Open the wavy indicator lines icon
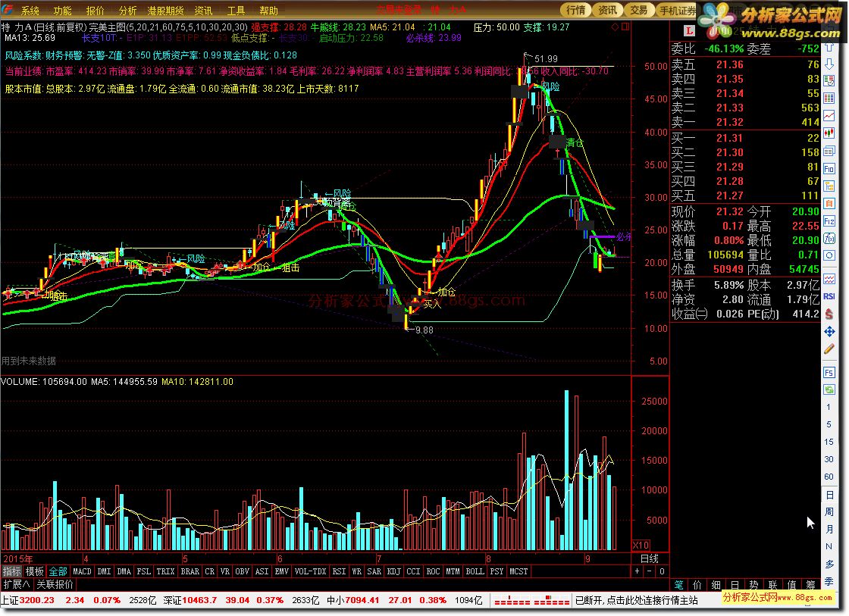 pyautogui.click(x=829, y=279)
